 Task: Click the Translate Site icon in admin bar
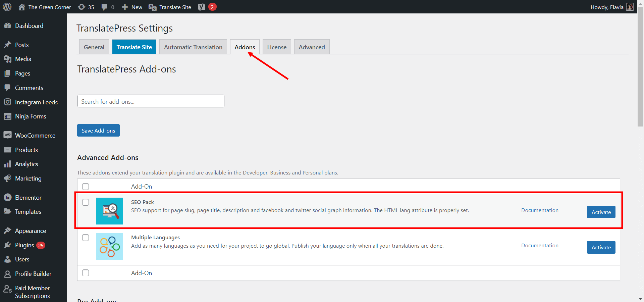point(153,7)
